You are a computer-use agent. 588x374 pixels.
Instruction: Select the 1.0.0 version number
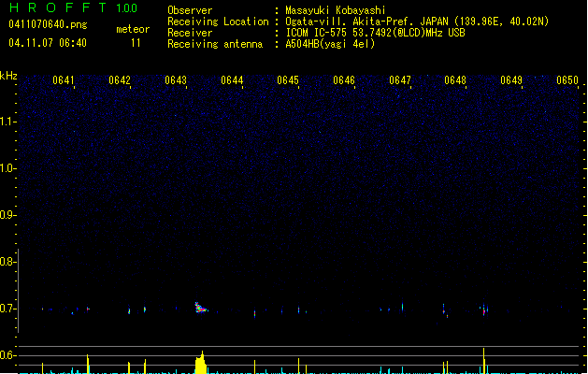tap(127, 7)
